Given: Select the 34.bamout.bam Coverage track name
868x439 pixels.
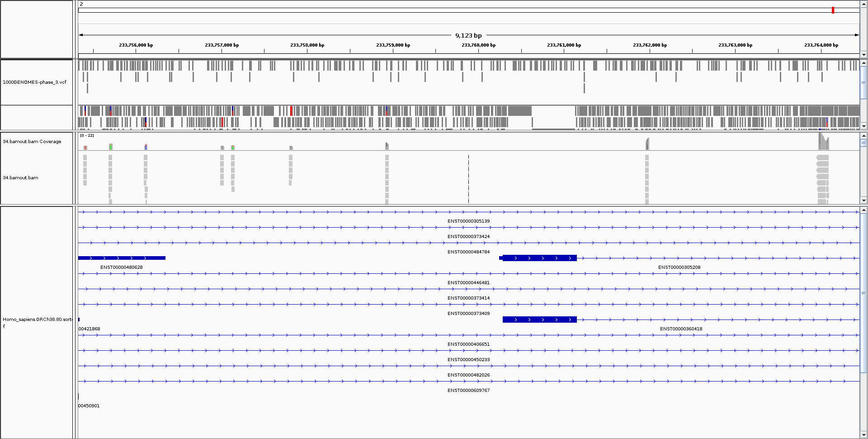Looking at the screenshot, I should 32,141.
